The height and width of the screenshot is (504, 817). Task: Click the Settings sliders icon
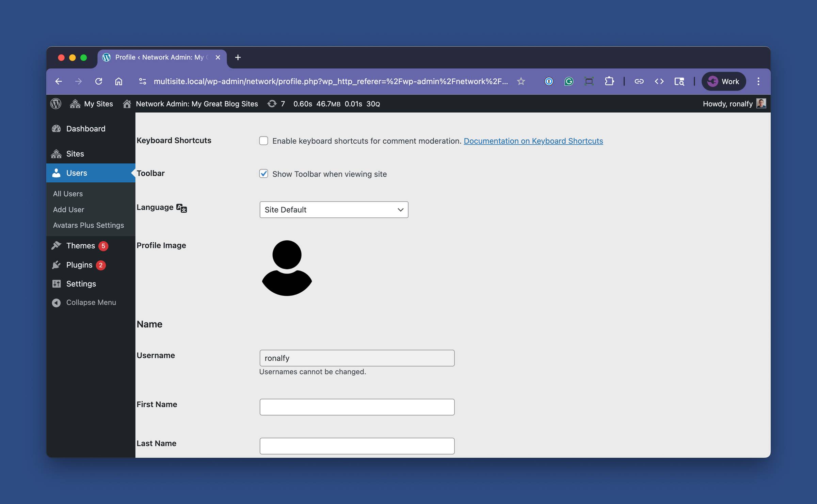[x=56, y=284]
